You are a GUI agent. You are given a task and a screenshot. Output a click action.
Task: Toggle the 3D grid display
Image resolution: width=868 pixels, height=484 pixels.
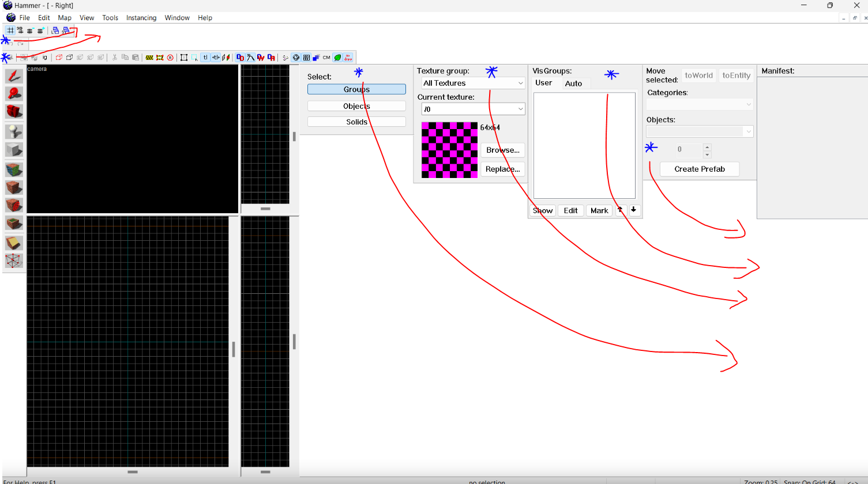[x=20, y=31]
